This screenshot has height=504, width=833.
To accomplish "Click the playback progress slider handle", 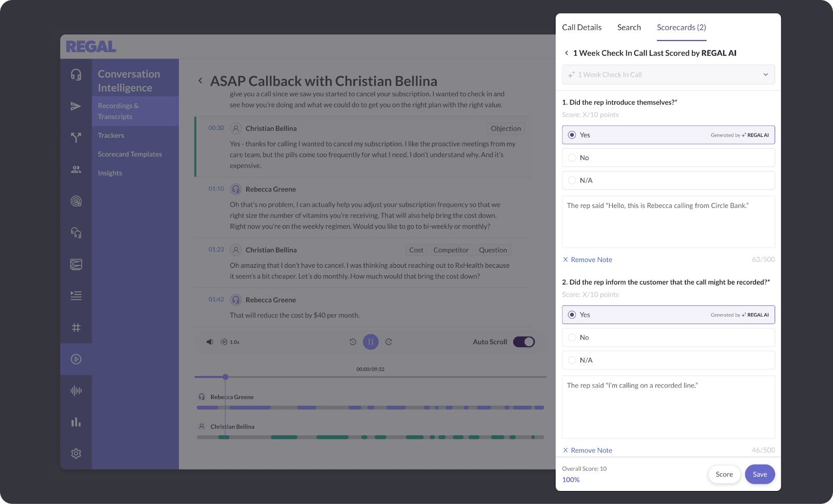I will coord(225,377).
